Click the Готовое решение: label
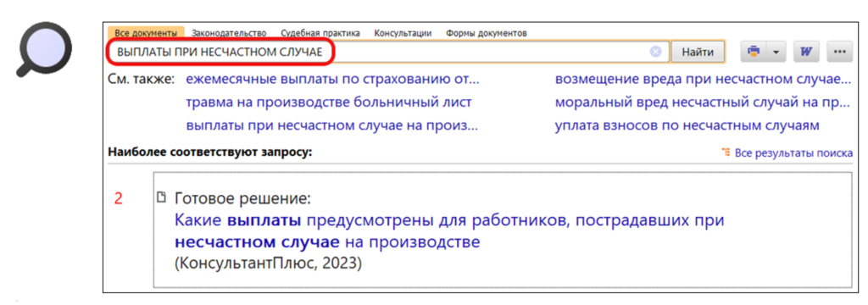Image resolution: width=868 pixels, height=305 pixels. click(243, 198)
